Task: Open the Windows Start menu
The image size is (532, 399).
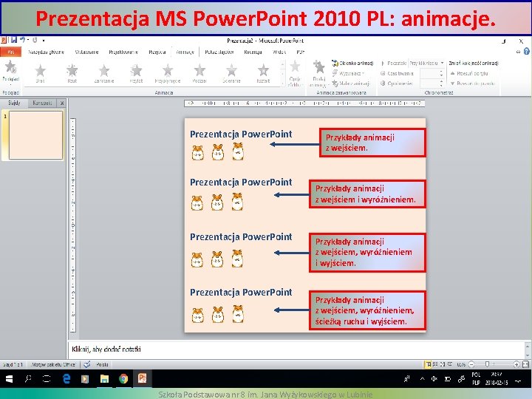Action: [x=9, y=378]
